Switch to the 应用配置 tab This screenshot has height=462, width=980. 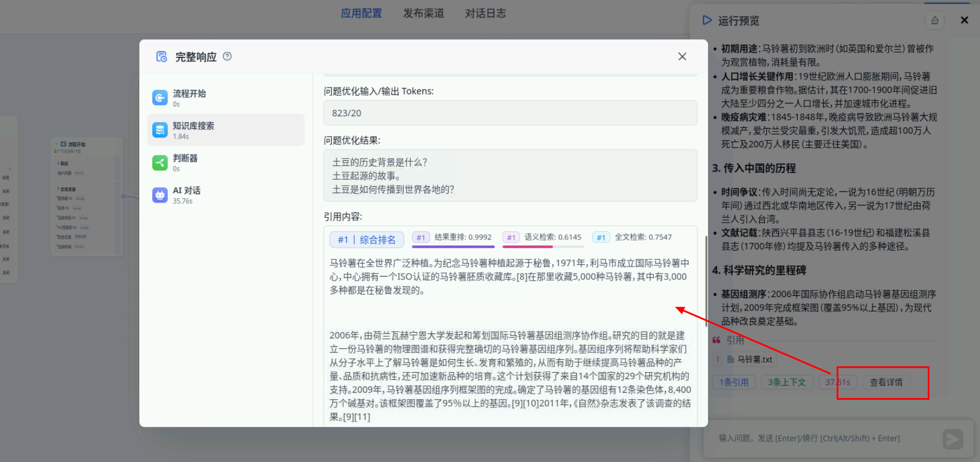pyautogui.click(x=361, y=14)
